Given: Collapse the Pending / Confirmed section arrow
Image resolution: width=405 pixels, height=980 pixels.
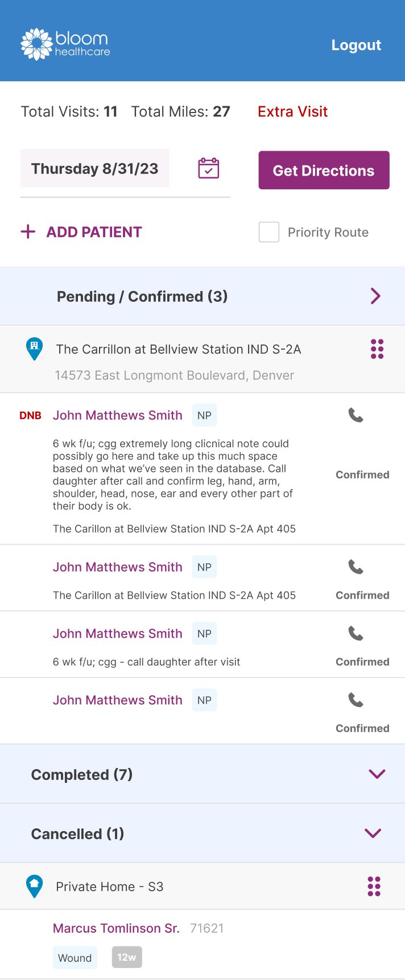Looking at the screenshot, I should (375, 296).
